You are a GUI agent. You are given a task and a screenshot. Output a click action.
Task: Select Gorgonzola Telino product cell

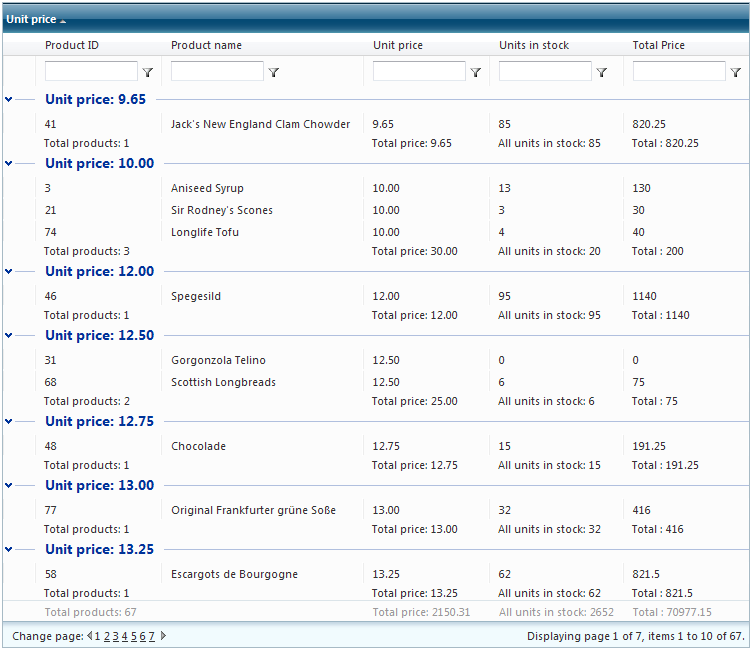coord(218,360)
